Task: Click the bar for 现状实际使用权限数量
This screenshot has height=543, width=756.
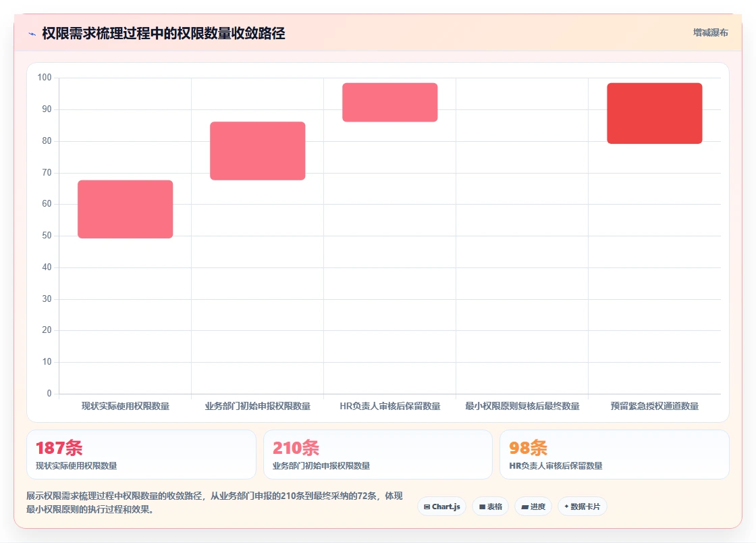Action: click(126, 209)
